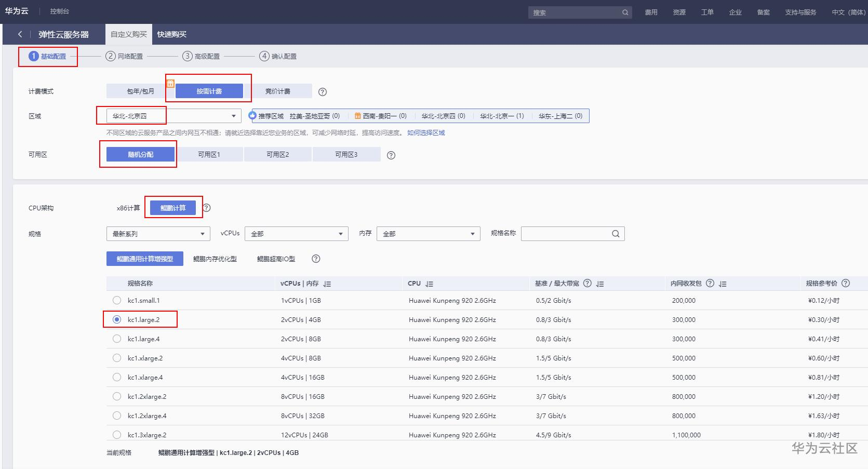
Task: Select kc1.2xlarge.2 radio button
Action: 117,396
